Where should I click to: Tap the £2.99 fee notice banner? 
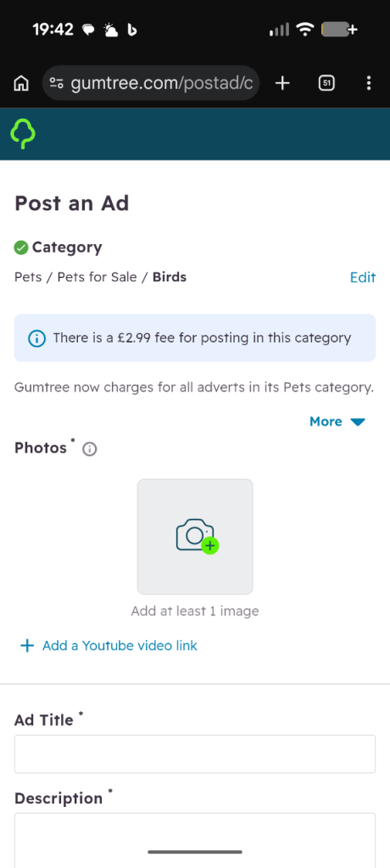coord(195,337)
